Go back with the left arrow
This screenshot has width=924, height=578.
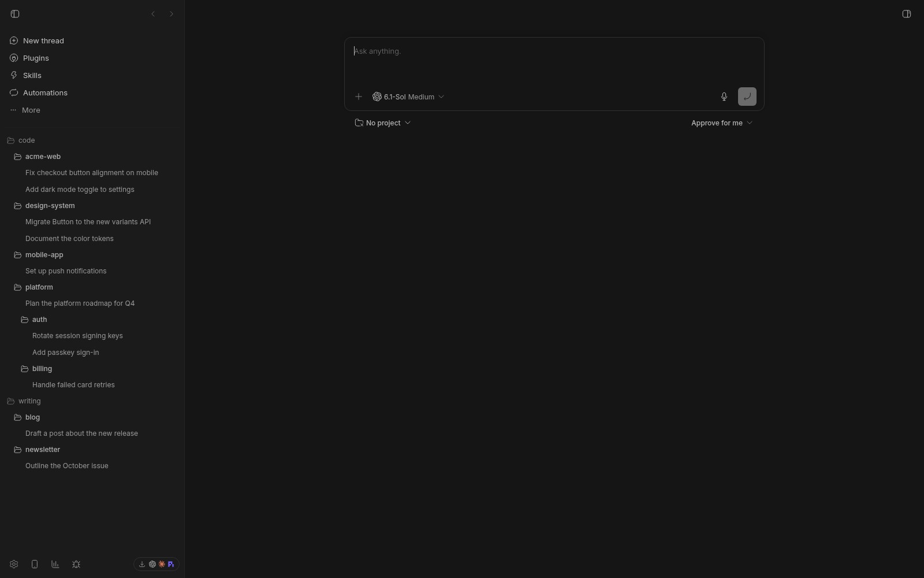[x=153, y=14]
